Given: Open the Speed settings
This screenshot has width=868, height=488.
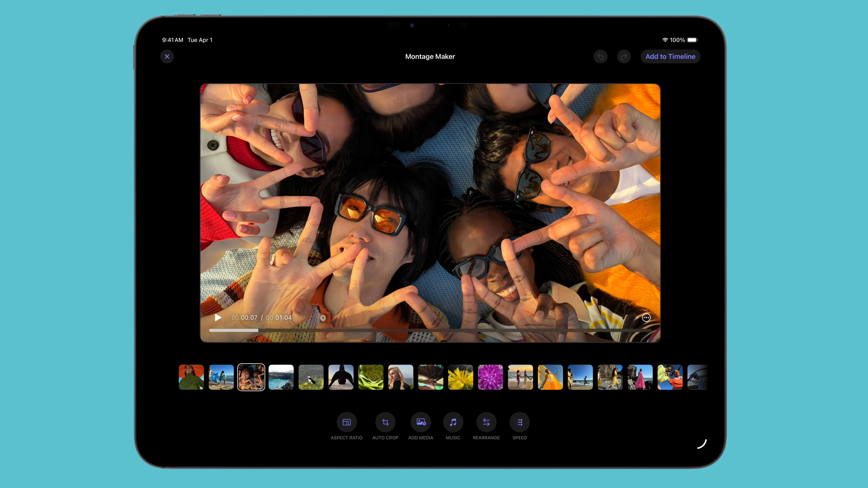Looking at the screenshot, I should coord(519,422).
